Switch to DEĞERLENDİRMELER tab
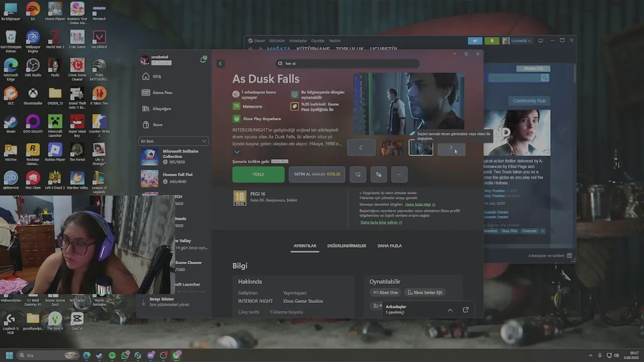 [347, 246]
